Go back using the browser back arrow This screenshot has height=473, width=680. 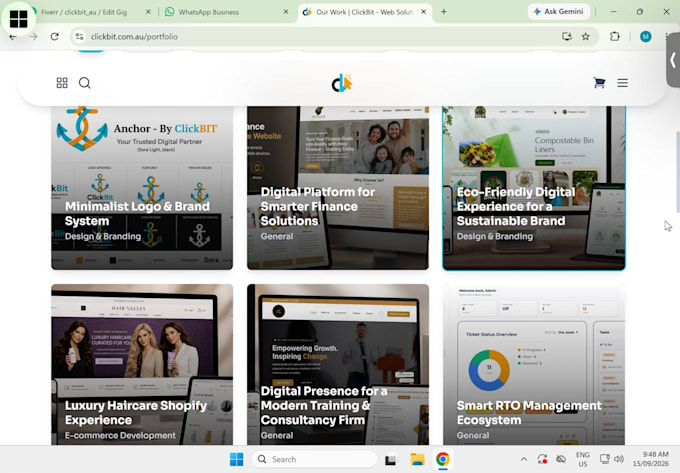click(x=13, y=37)
